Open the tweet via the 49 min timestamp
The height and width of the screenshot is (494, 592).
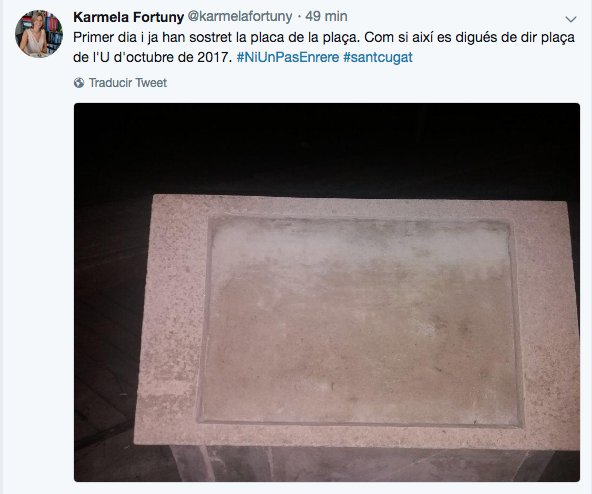click(326, 17)
